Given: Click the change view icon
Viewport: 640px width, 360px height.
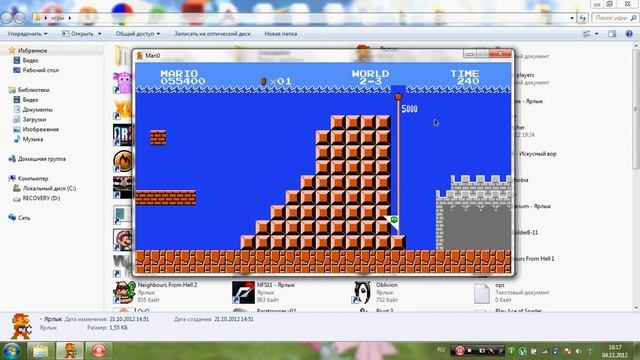Looking at the screenshot, I should (587, 34).
